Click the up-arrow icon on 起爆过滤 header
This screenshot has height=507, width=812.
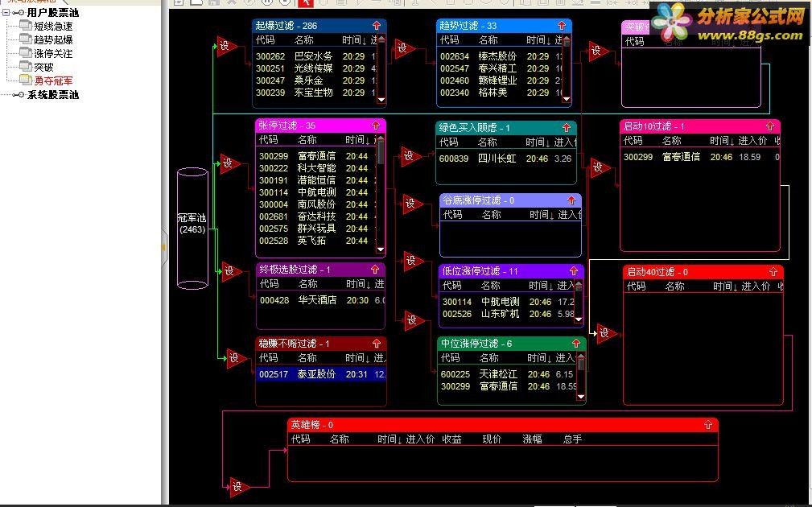tap(377, 26)
